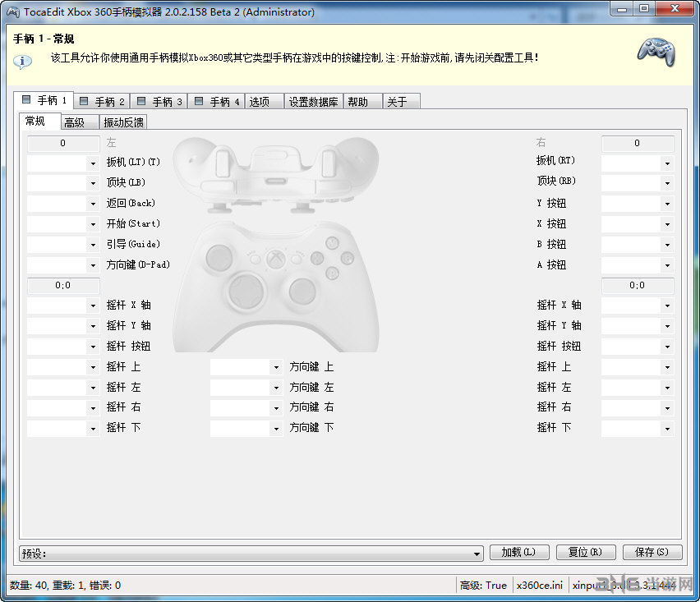Screen dimensions: 700x602
Task: Click the left stick 0;0 value field
Action: point(63,286)
